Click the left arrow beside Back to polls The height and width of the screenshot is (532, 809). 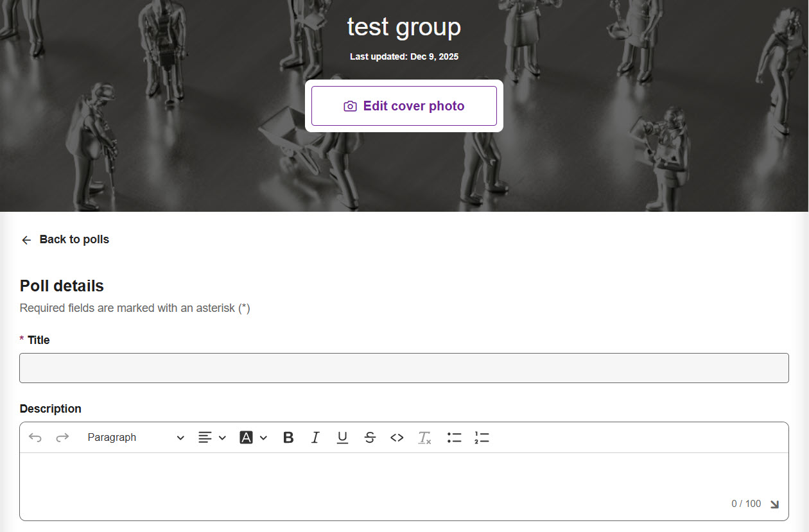[26, 240]
